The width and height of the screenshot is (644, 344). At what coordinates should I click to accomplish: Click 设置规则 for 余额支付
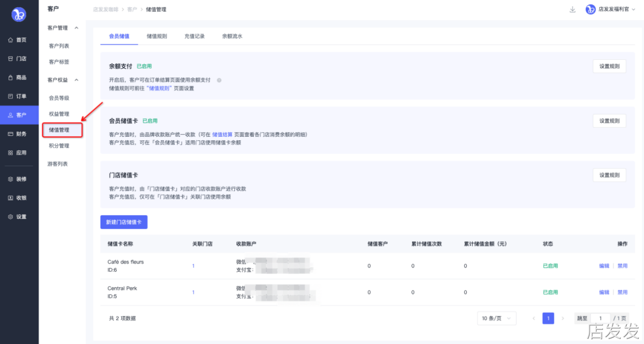click(x=609, y=66)
